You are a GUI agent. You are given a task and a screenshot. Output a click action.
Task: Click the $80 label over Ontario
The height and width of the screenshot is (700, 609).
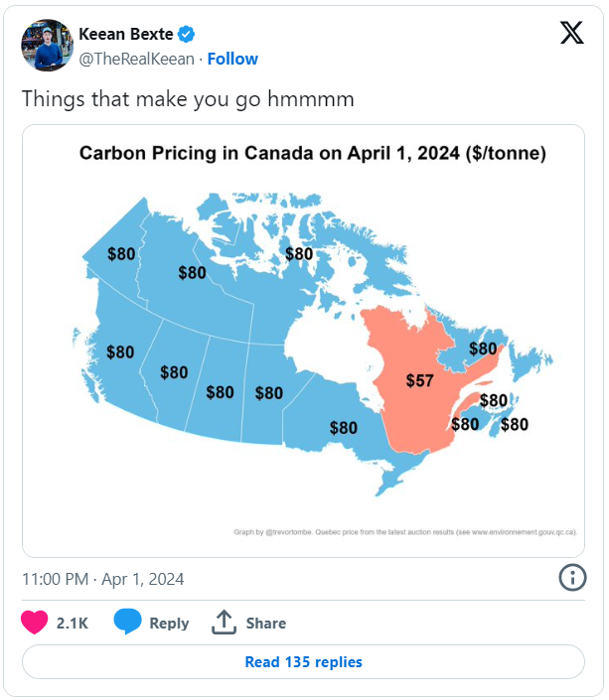344,428
